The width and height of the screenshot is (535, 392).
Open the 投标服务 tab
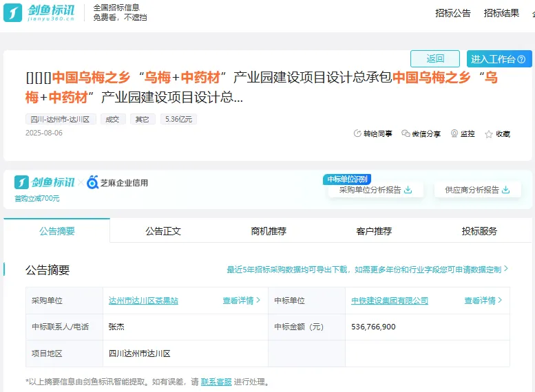(x=479, y=231)
